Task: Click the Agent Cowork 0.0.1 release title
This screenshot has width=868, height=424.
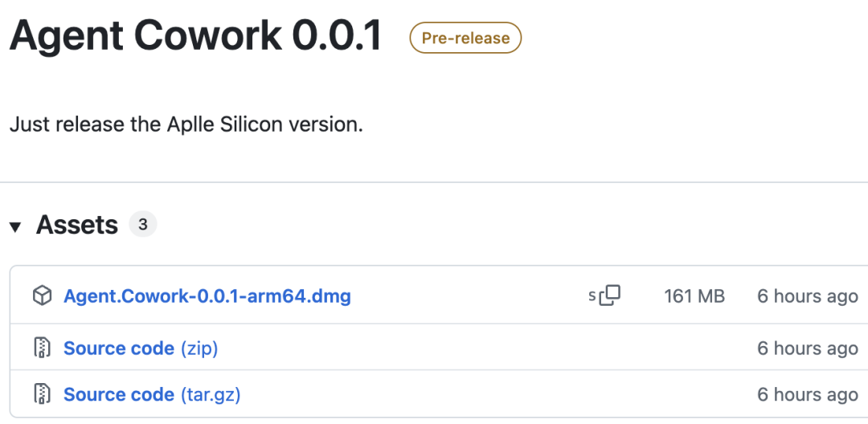Action: tap(195, 36)
